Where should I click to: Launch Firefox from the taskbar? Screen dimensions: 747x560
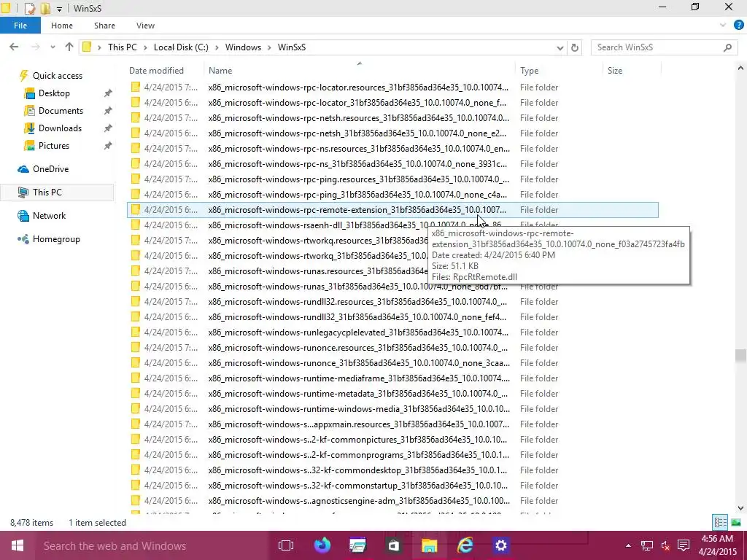(322, 545)
